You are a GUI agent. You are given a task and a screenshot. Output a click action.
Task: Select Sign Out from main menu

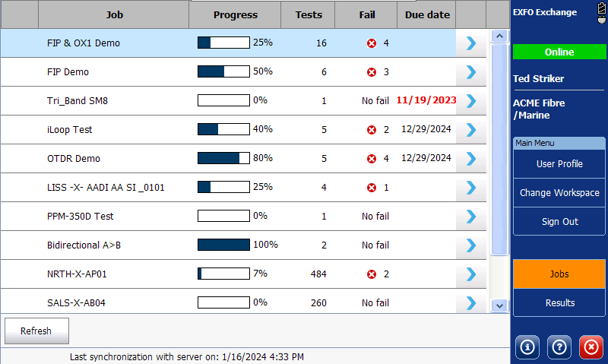pyautogui.click(x=559, y=222)
